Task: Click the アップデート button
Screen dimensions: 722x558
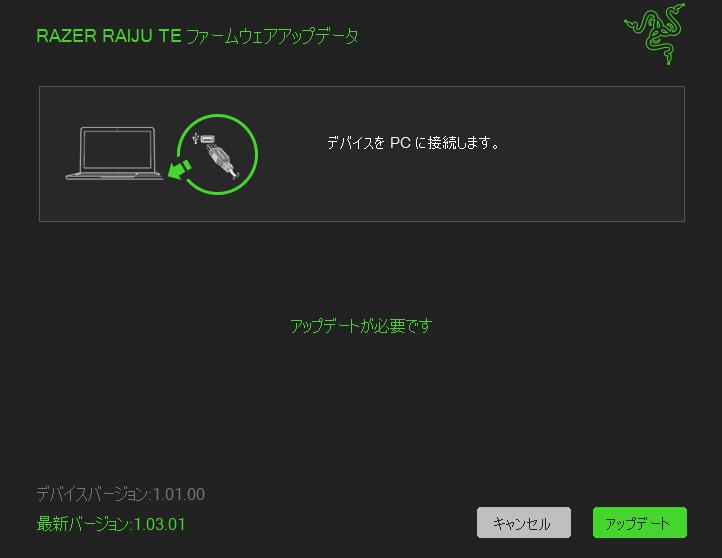Action: (640, 523)
